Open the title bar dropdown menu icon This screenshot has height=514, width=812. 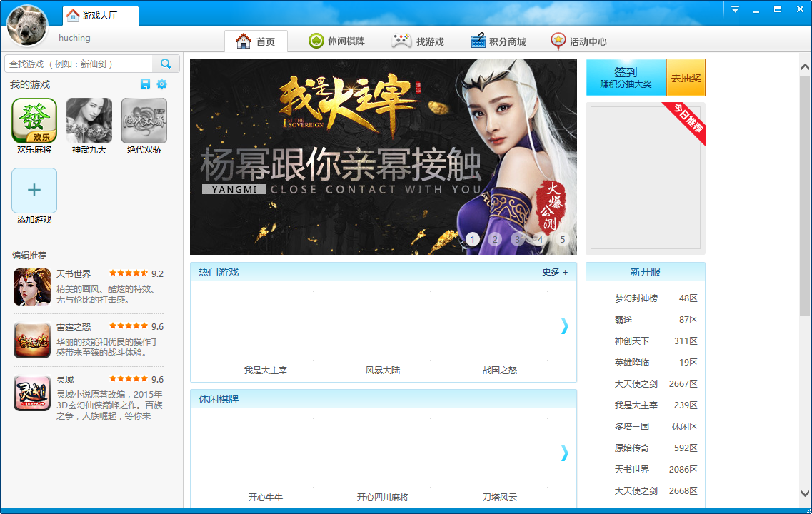click(x=735, y=9)
